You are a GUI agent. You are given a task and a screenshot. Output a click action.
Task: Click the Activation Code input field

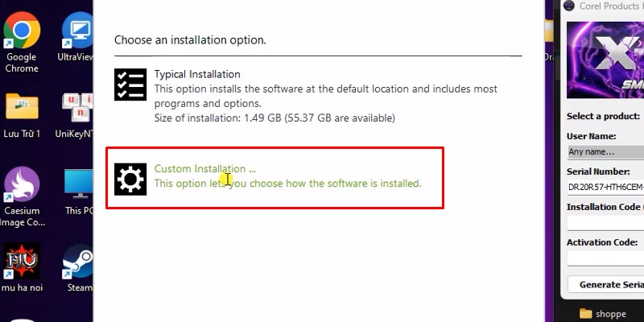tap(605, 258)
